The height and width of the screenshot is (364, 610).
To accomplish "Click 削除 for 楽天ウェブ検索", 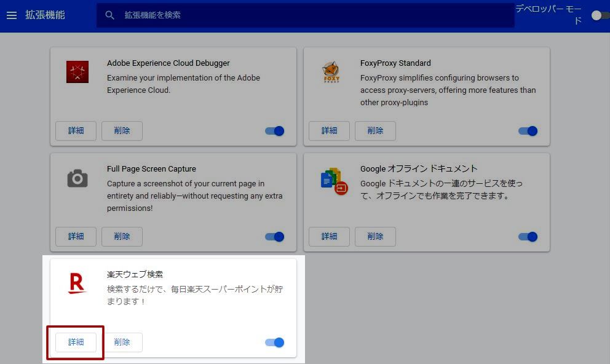I will tap(122, 342).
